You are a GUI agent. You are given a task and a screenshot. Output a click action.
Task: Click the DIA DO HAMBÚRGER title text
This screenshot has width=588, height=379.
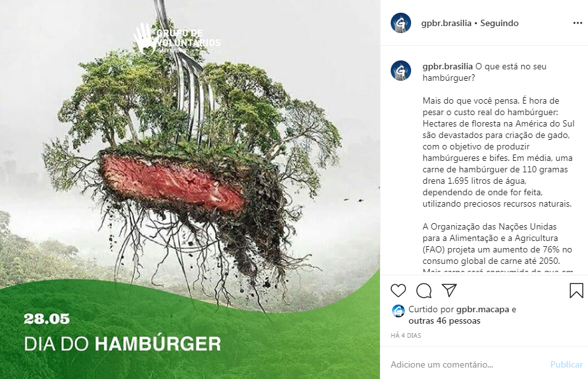tap(122, 344)
